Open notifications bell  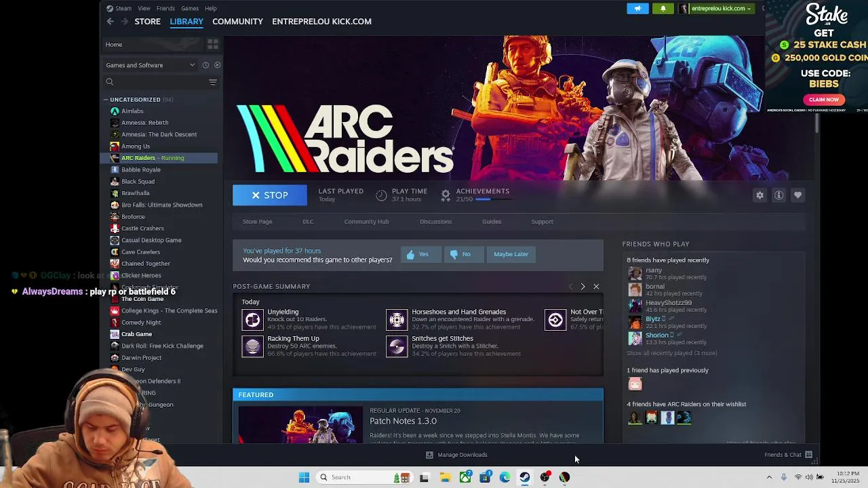point(663,8)
